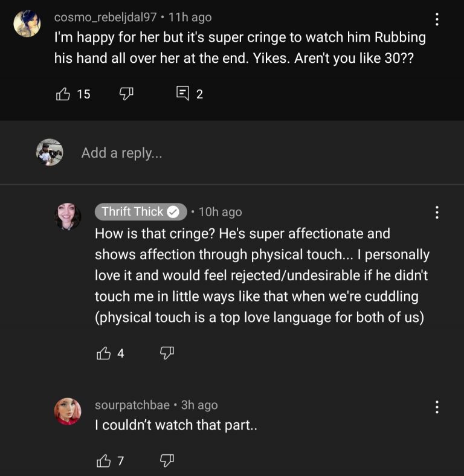Screen dimensions: 464x476
Task: Select the 15 likes count
Action: 83,94
